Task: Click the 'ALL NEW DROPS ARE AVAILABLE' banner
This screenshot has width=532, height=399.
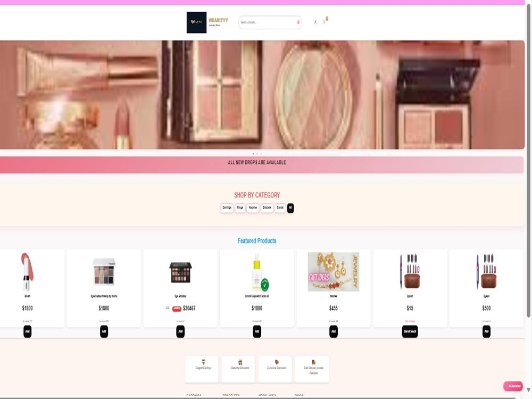Action: [262, 165]
